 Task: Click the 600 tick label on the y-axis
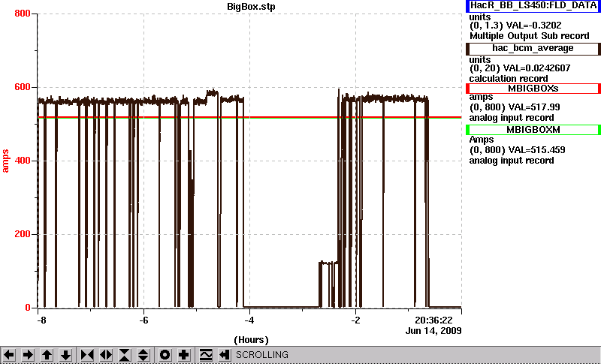(23, 87)
